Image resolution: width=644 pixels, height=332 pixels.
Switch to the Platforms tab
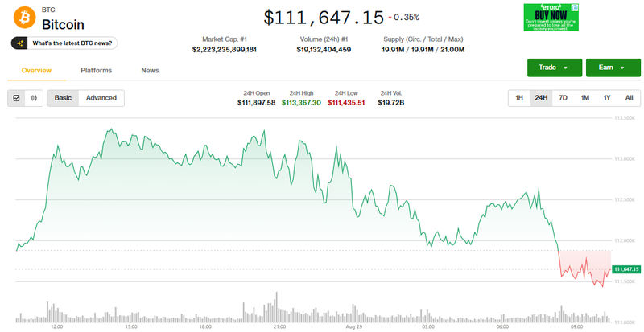(x=96, y=71)
